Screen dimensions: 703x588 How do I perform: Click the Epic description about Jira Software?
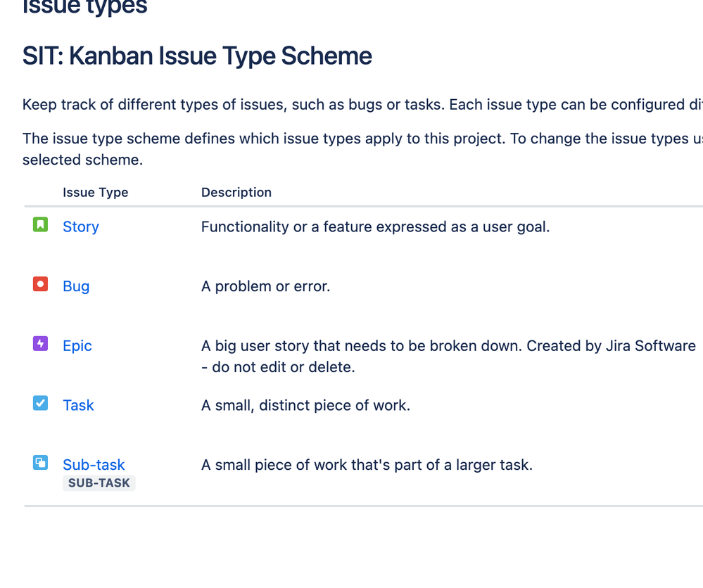(x=448, y=357)
